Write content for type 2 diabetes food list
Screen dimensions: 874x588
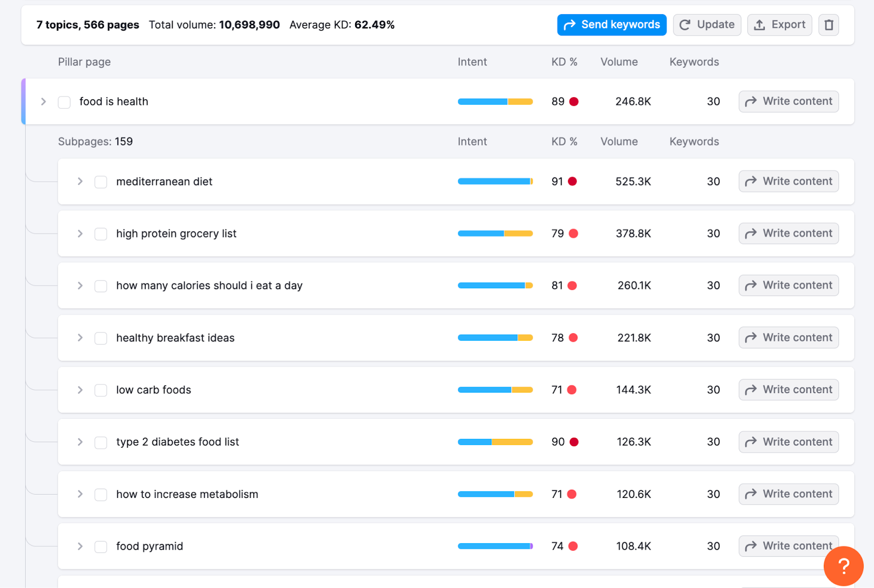pos(789,442)
